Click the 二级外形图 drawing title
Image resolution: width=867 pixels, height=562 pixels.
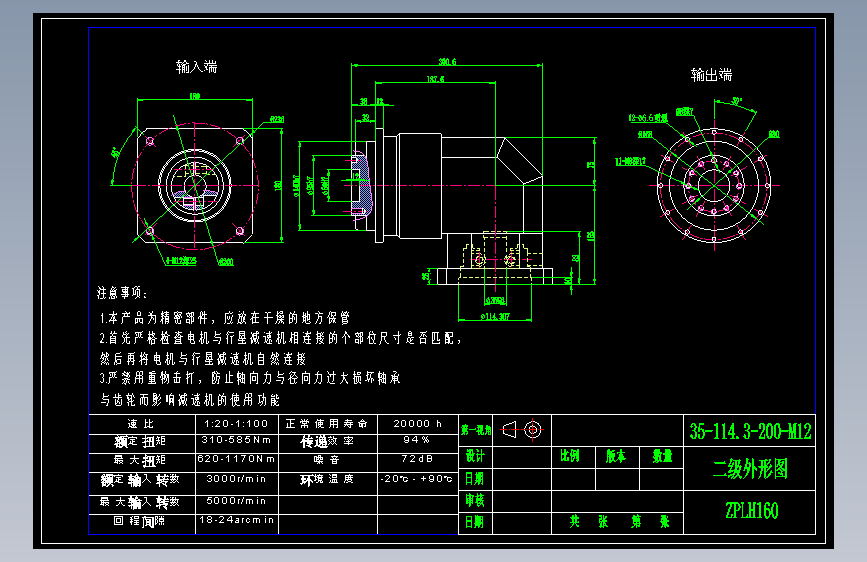point(750,470)
